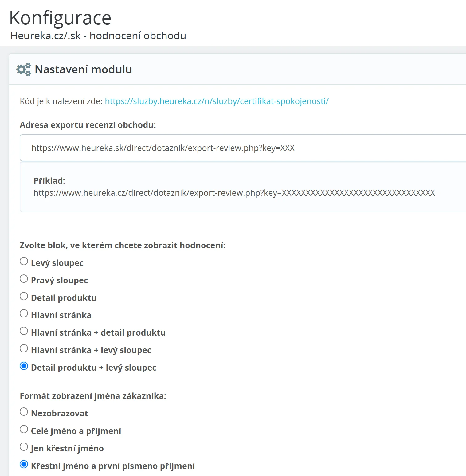The height and width of the screenshot is (476, 466).
Task: Select Nezobrazovat customer name format
Action: (x=24, y=412)
